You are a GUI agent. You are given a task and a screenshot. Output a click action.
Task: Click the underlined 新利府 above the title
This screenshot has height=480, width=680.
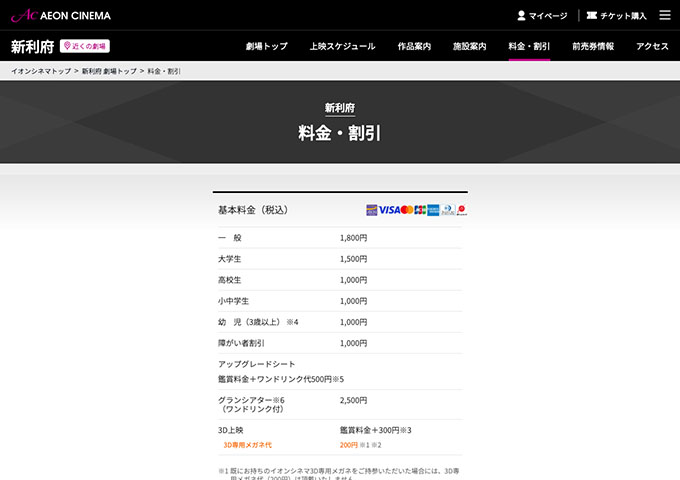click(x=340, y=108)
